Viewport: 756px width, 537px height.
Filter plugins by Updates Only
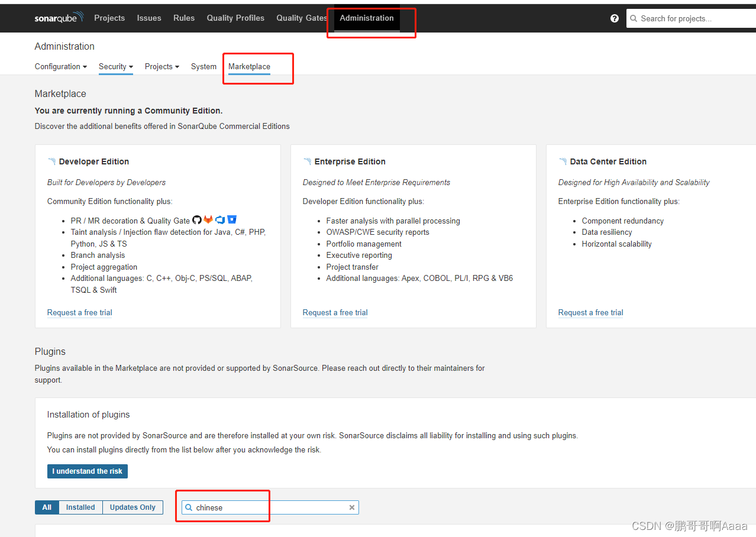point(133,507)
